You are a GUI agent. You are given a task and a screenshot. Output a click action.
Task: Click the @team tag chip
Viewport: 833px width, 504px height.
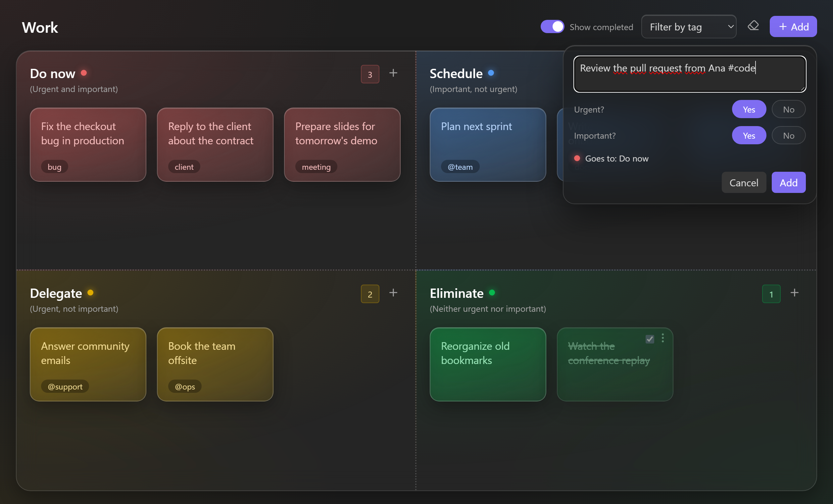coord(460,167)
